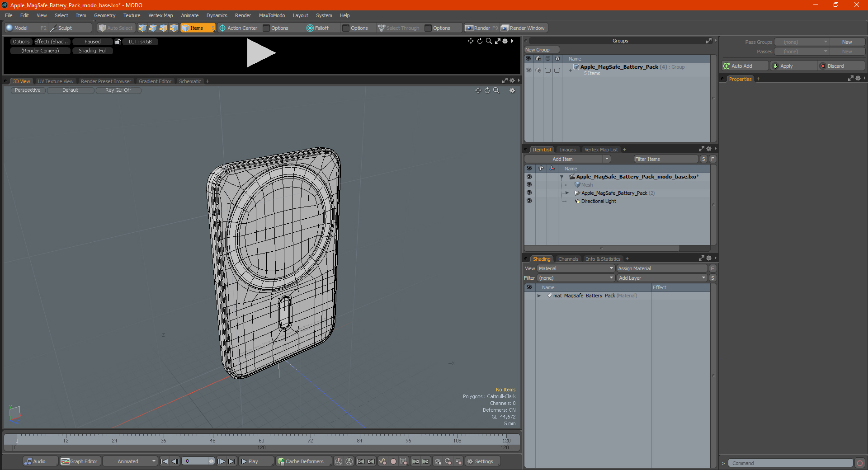Select Polygons selection mode icon

[x=163, y=28]
